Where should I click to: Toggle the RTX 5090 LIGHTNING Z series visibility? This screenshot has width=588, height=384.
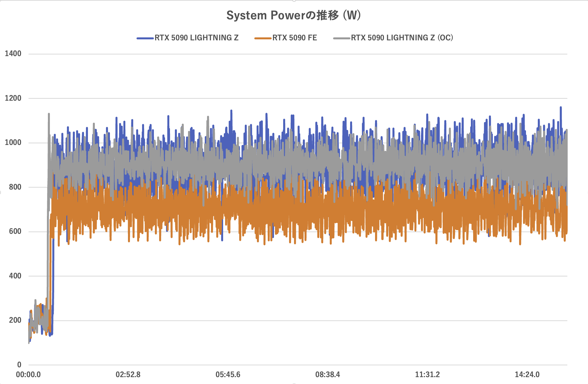(197, 38)
